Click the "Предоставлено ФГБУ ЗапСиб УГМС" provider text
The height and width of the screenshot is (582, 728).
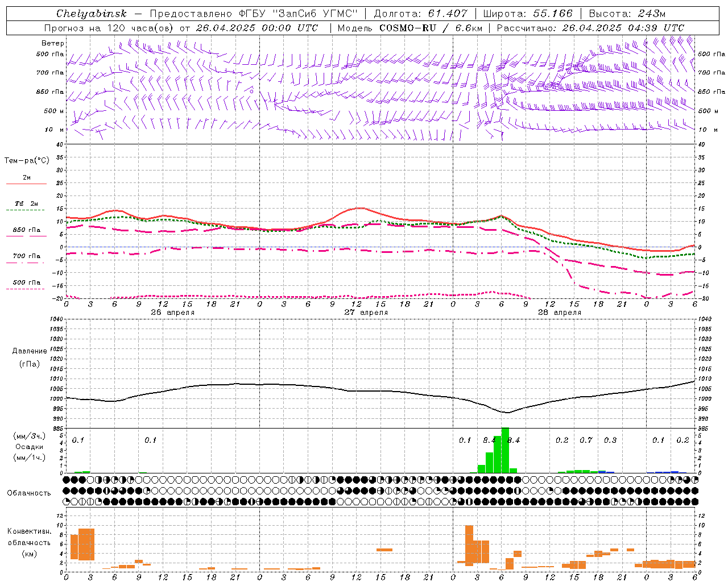pyautogui.click(x=254, y=14)
